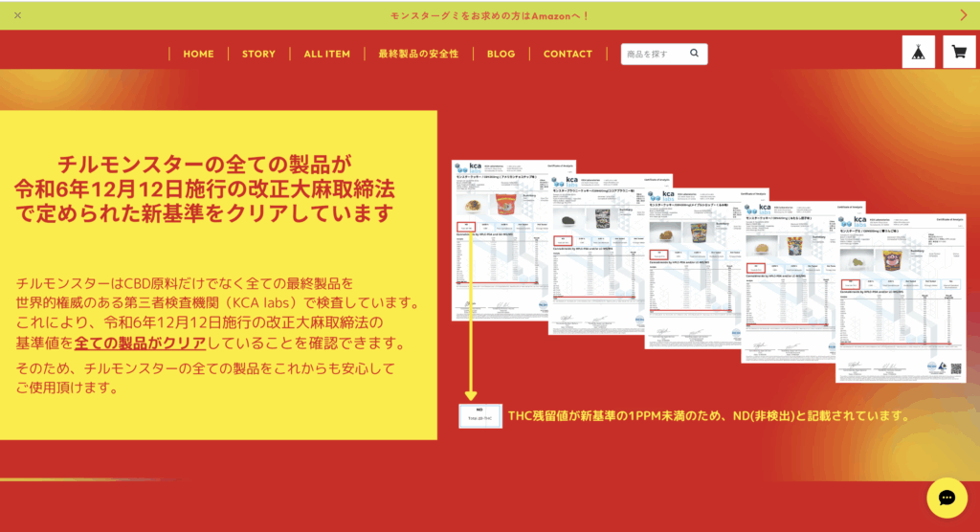Click the underlined 全ての製品がクリア link
Viewport: 980px width, 532px height.
click(x=140, y=344)
